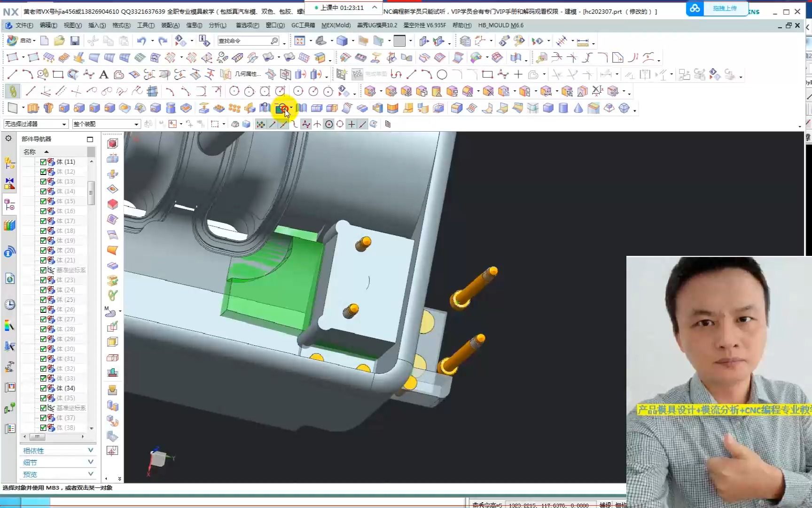Screen dimensions: 812x508
Task: Toggle the 体 (15) checkbox
Action: [x=43, y=201]
